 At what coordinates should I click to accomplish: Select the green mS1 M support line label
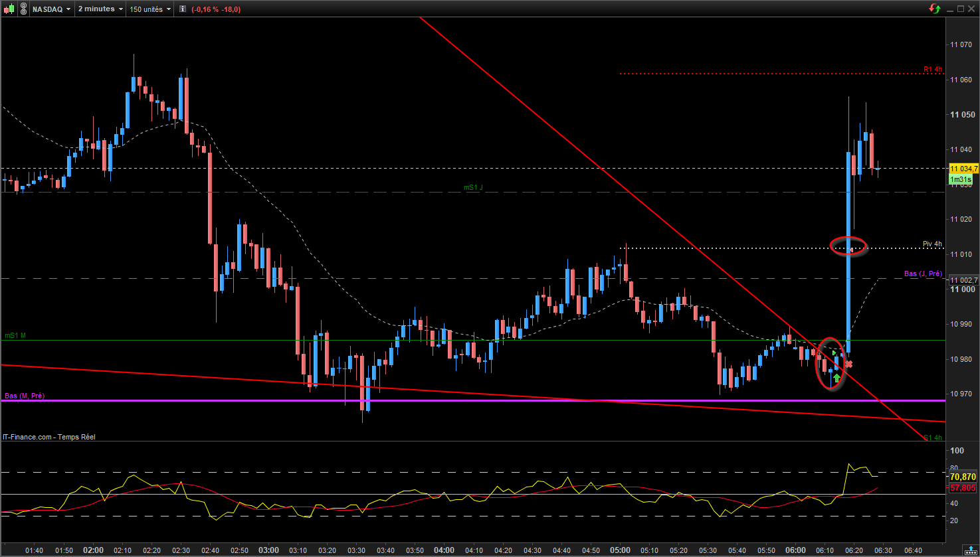tap(15, 336)
